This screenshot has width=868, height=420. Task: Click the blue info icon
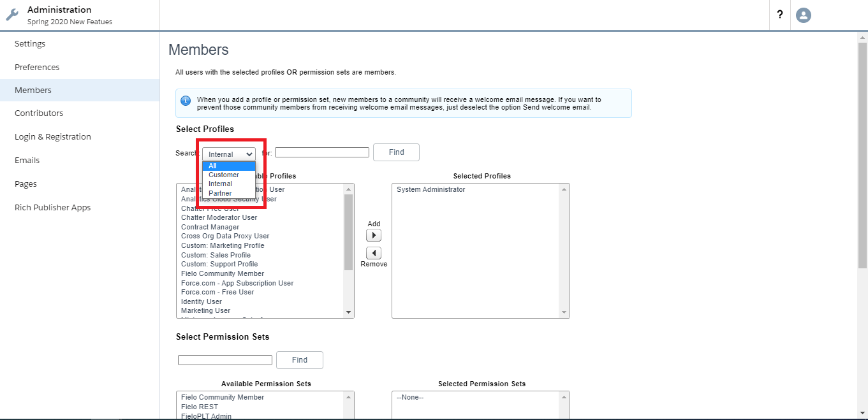(186, 101)
